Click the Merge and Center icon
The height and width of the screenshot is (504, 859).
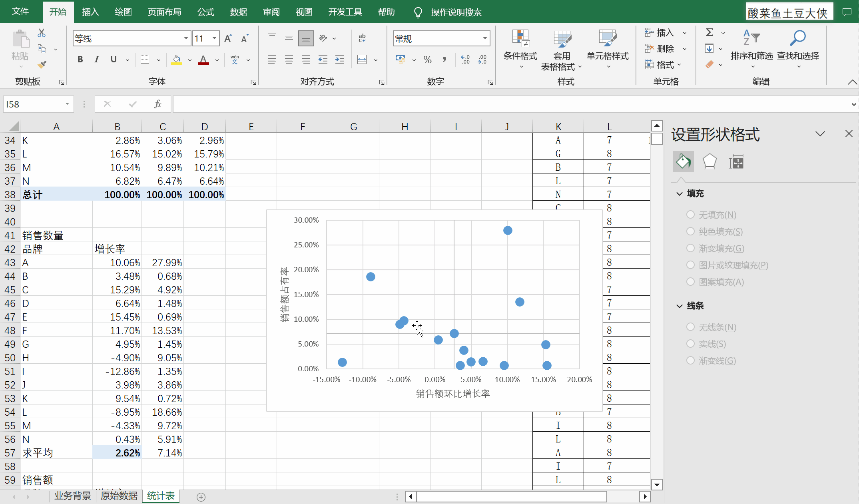tap(362, 60)
